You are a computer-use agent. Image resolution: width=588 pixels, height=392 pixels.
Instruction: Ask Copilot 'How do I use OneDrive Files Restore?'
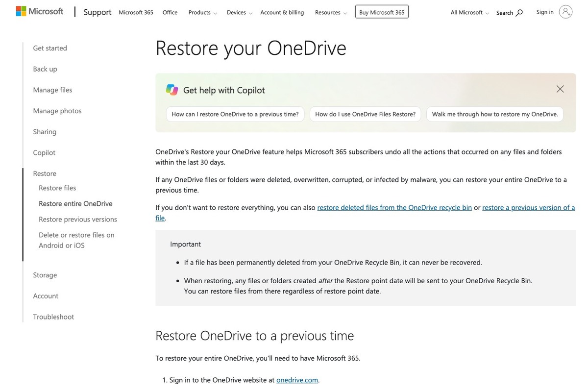[x=365, y=114]
